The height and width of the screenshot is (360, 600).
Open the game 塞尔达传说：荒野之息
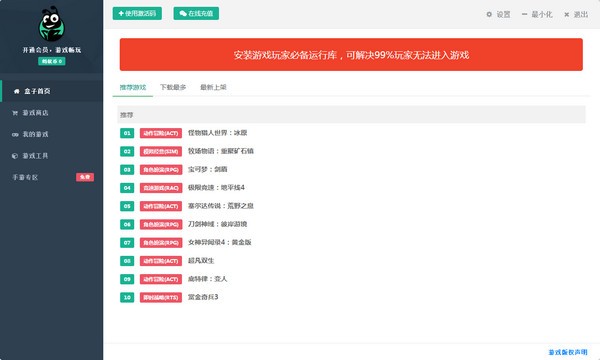221,206
